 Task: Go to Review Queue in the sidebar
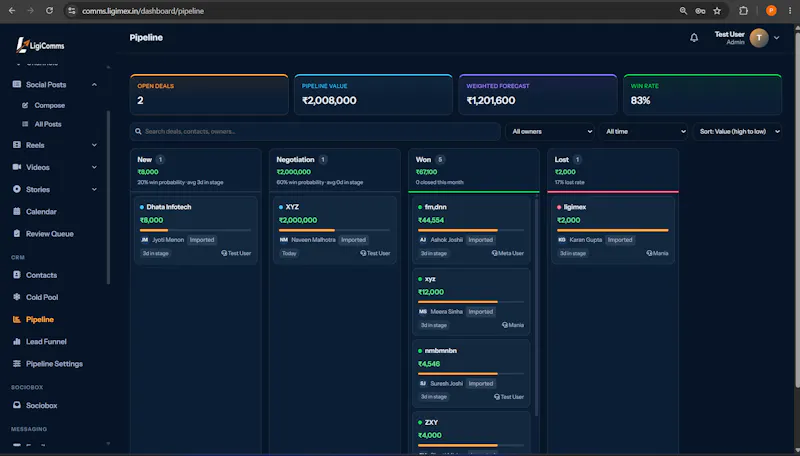point(50,234)
